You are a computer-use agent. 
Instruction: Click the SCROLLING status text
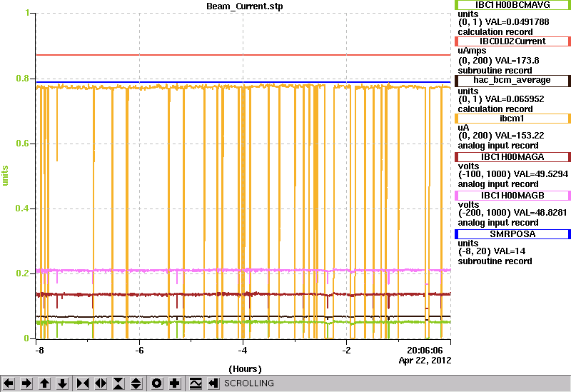click(248, 383)
